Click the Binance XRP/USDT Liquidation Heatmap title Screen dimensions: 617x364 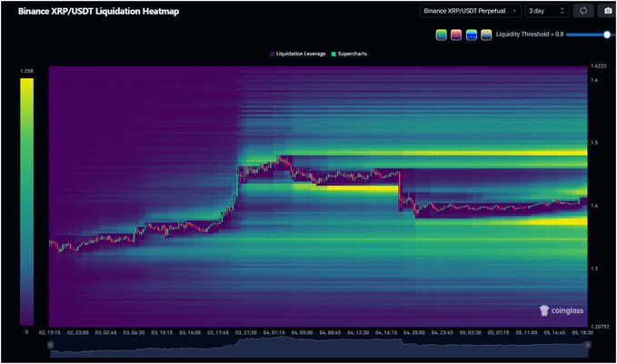click(98, 11)
